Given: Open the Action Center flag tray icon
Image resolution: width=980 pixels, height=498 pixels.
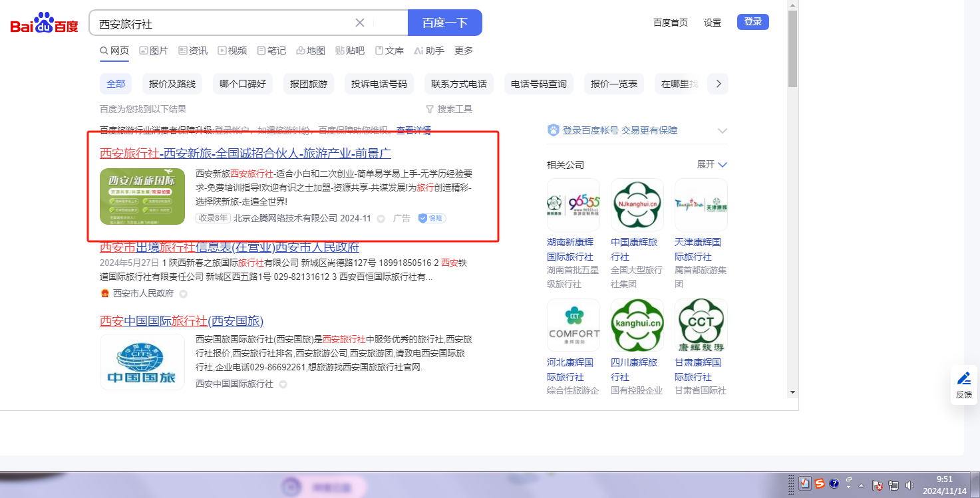Looking at the screenshot, I should [x=878, y=485].
